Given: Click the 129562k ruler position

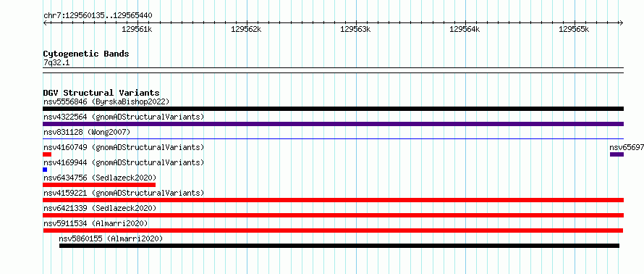Looking at the screenshot, I should [x=247, y=29].
